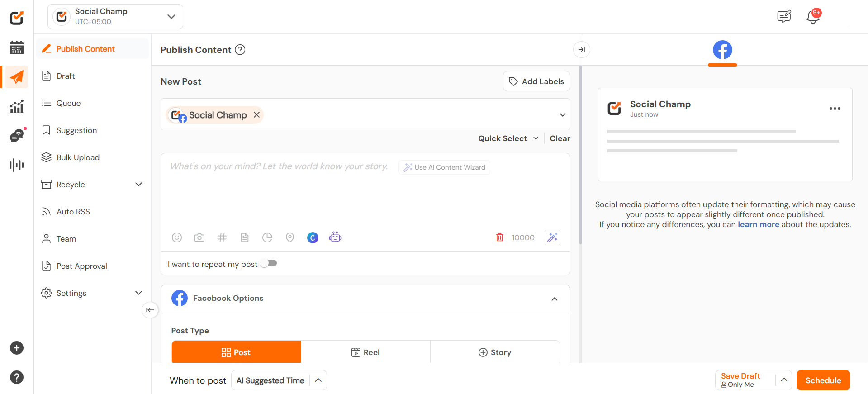Click the magic wand AI button
868x394 pixels.
(x=553, y=237)
